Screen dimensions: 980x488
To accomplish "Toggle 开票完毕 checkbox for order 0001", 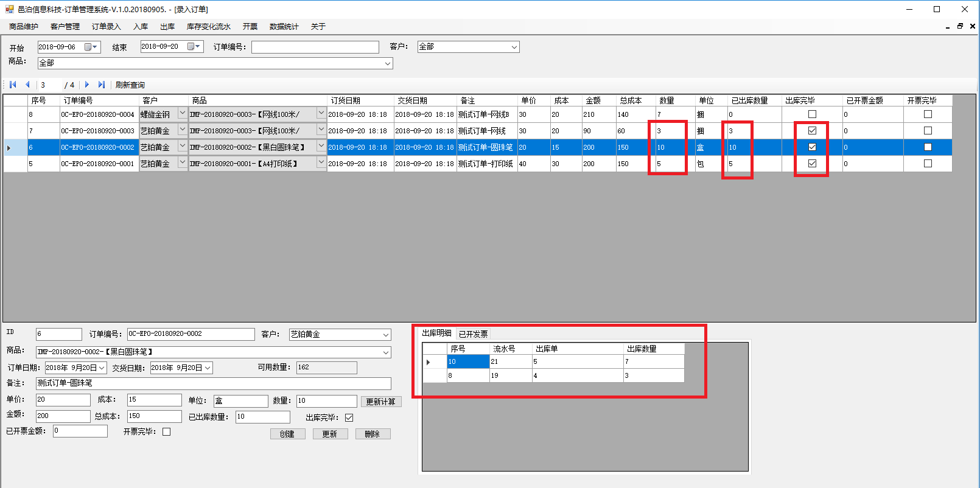I will [928, 164].
